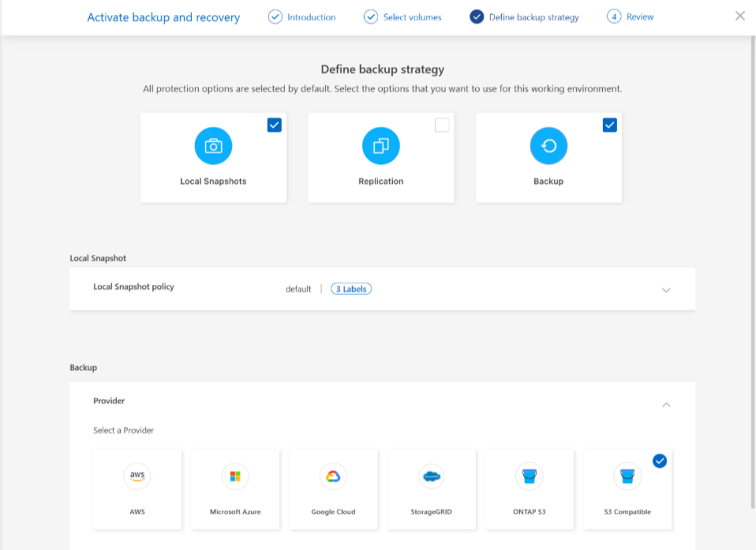Pick the Google Cloud provider logo
This screenshot has height=550, width=756.
coord(333,476)
